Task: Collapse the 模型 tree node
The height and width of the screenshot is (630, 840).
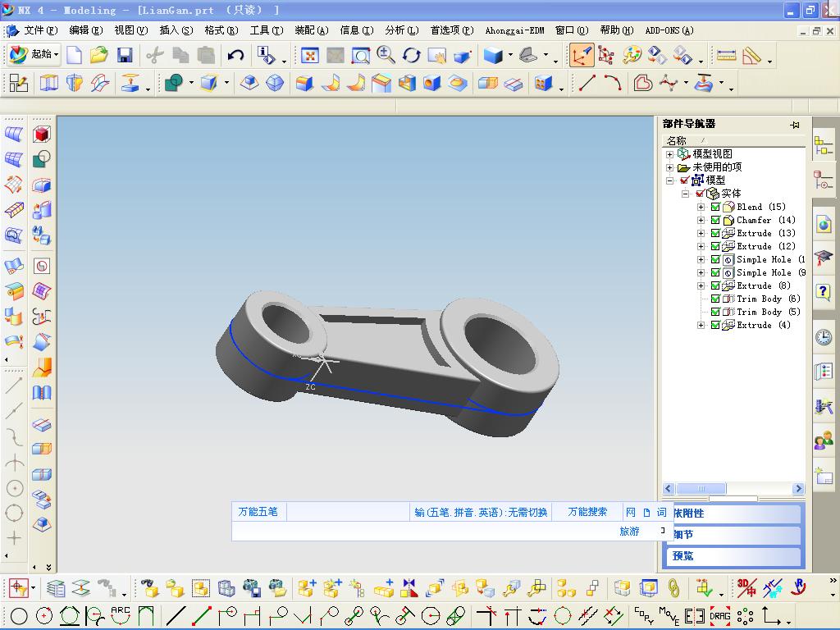Action: click(x=669, y=180)
